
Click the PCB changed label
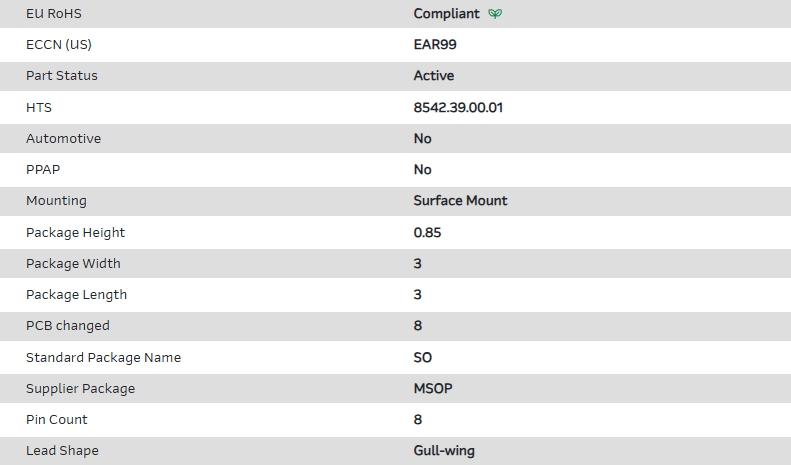68,326
